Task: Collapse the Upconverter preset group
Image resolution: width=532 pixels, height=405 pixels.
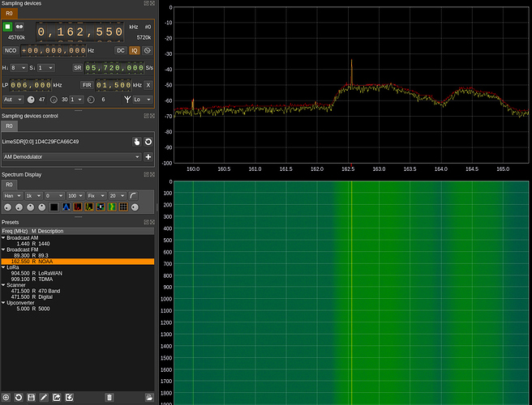Action: (3, 303)
